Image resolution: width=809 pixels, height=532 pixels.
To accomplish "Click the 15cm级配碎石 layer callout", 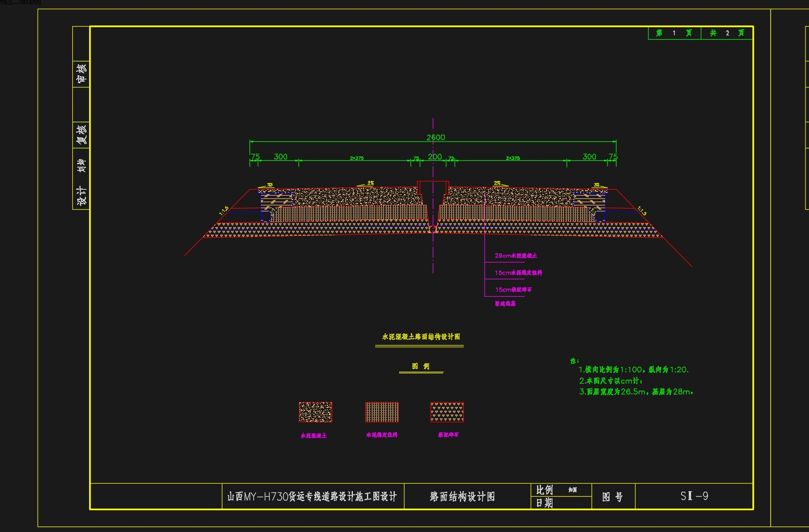I will [514, 290].
